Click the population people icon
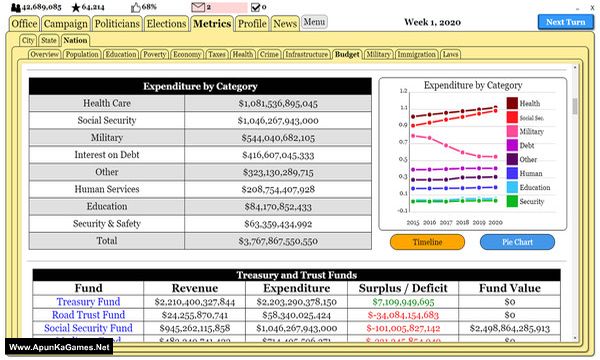Viewport: 600px width, 360px height. tap(16, 7)
